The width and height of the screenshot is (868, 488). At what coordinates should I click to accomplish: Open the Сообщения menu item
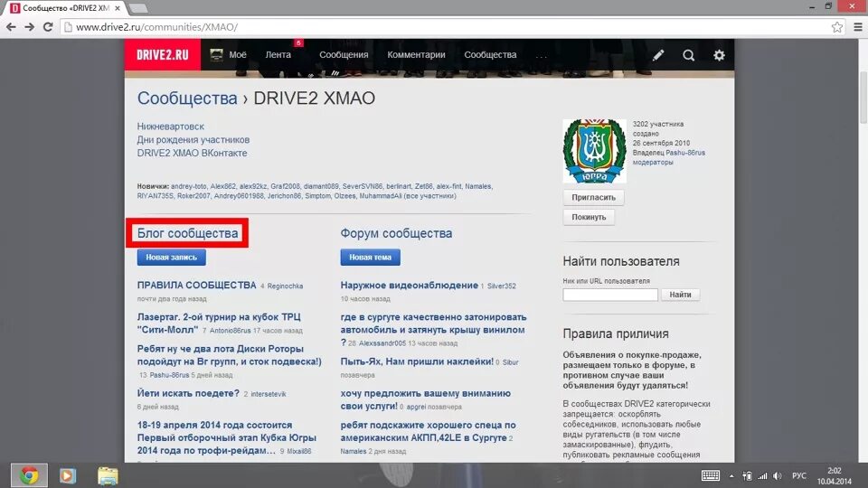click(344, 55)
